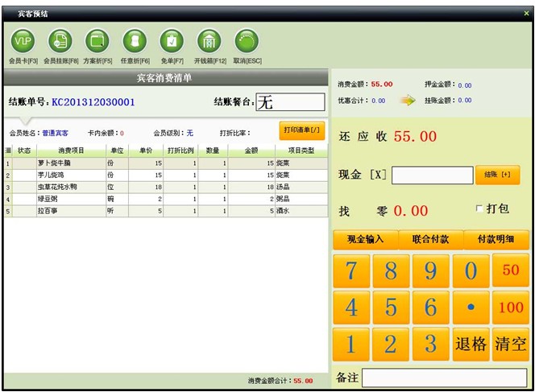The height and width of the screenshot is (392, 535).
Task: Switch to 联合付款 tab
Action: [431, 239]
